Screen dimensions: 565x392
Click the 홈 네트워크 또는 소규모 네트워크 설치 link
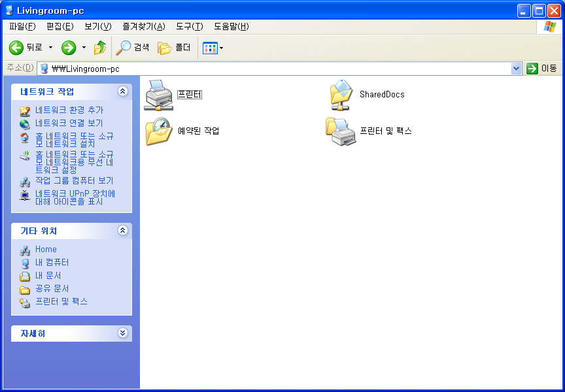(75, 140)
